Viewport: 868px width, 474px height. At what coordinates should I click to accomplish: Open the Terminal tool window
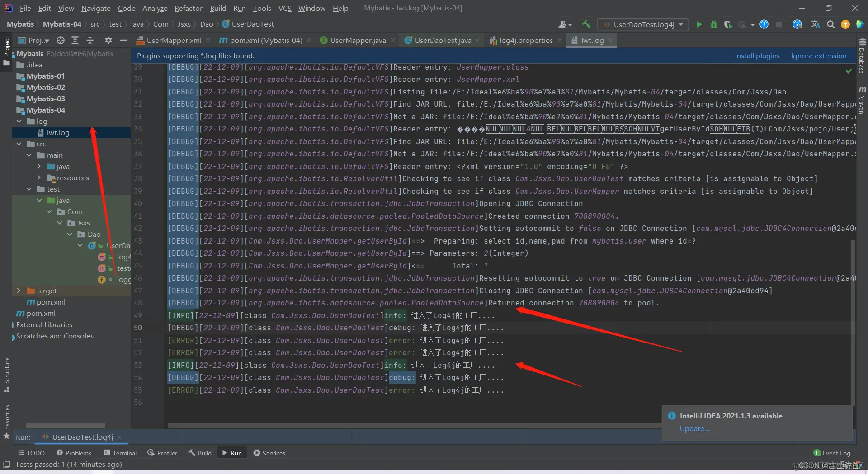click(120, 453)
